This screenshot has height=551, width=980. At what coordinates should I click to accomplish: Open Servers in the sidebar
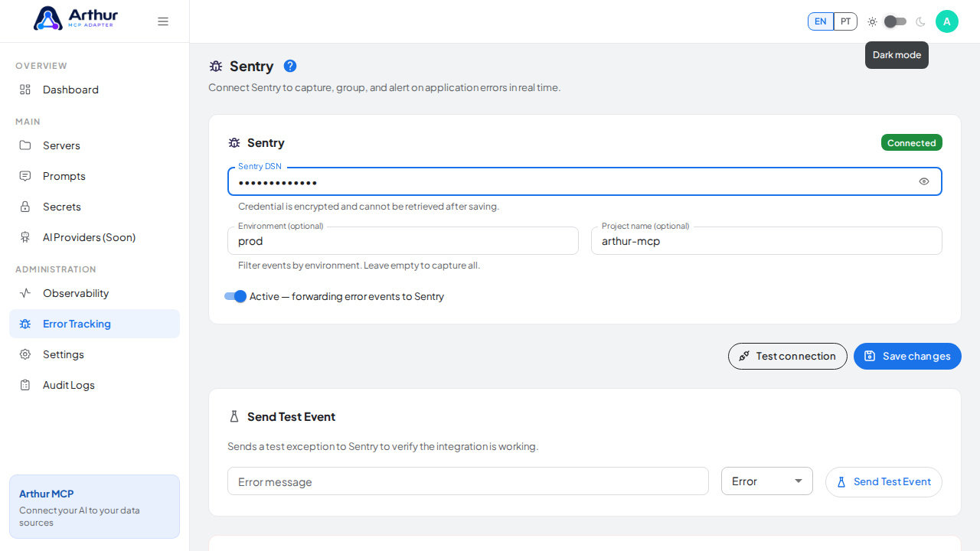(94, 145)
